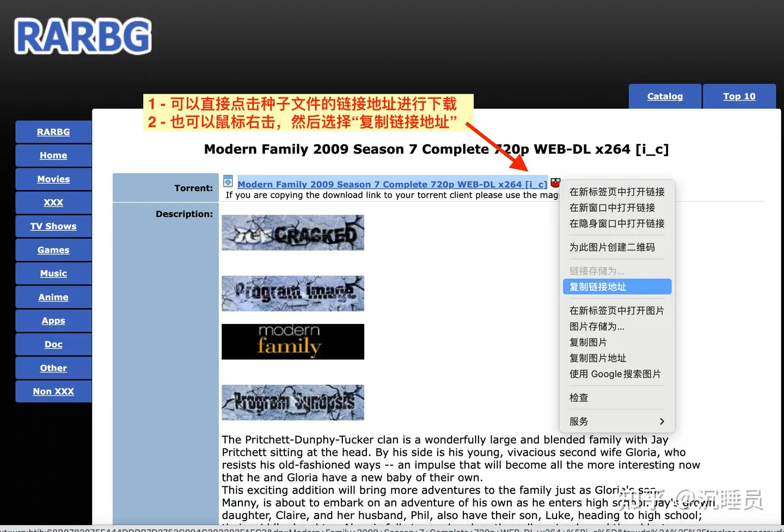The height and width of the screenshot is (532, 784).
Task: Open the Movies category
Action: [53, 179]
